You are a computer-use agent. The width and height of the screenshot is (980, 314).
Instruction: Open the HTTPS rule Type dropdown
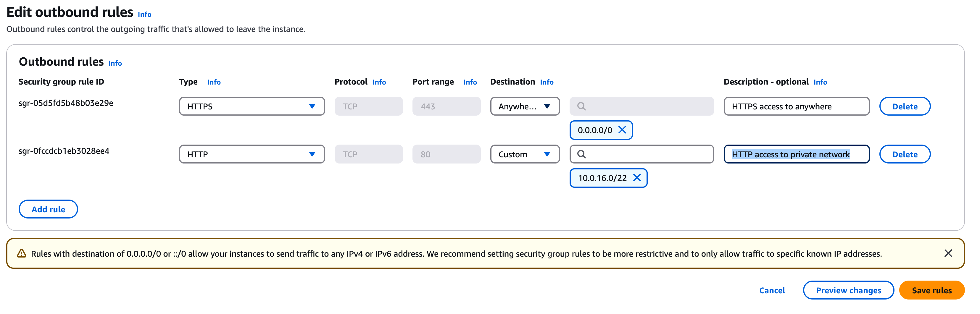252,106
